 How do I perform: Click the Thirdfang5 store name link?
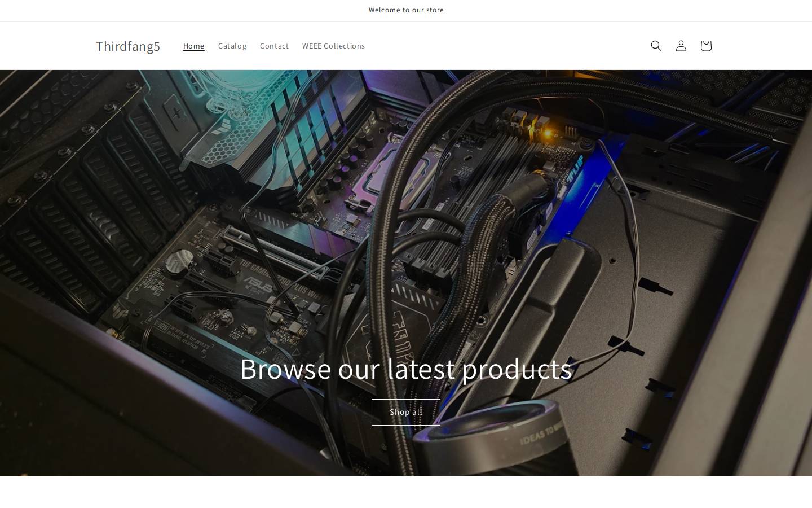click(128, 46)
